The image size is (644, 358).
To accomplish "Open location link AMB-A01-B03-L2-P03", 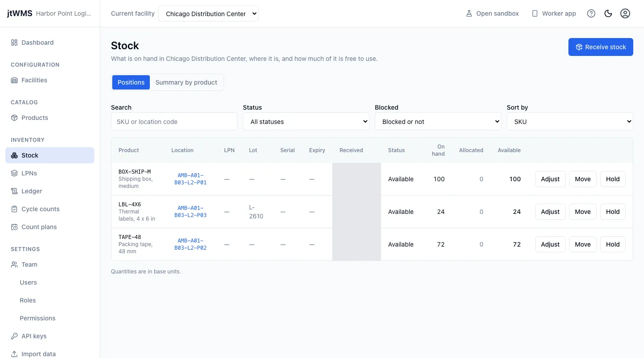I will [191, 212].
